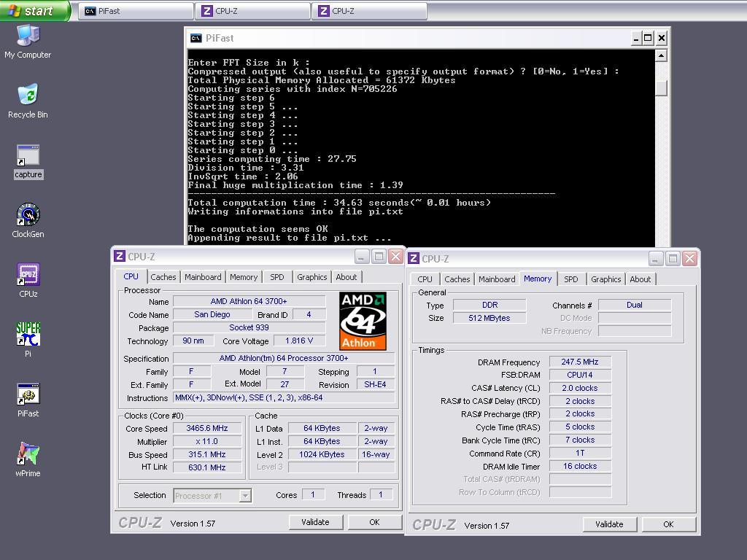Click the AMD Athlon 64 logo
747x560 pixels.
coord(363,321)
